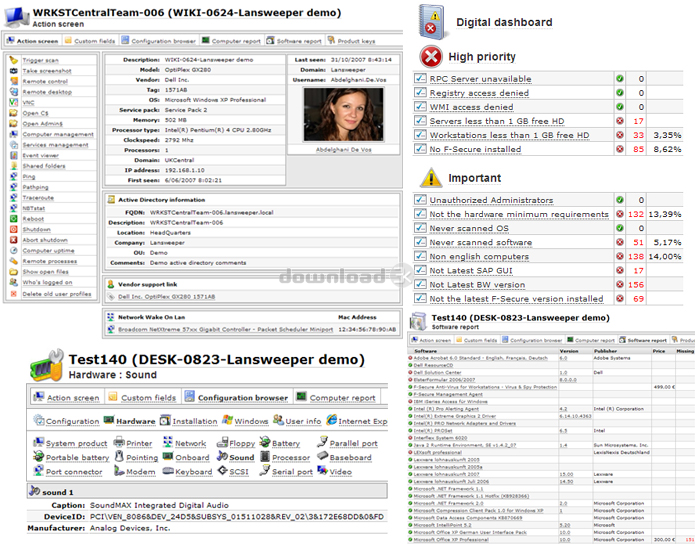Toggle the RPC Server unavailable checkbox
Viewport: 695px width, 550px height.
click(x=421, y=78)
